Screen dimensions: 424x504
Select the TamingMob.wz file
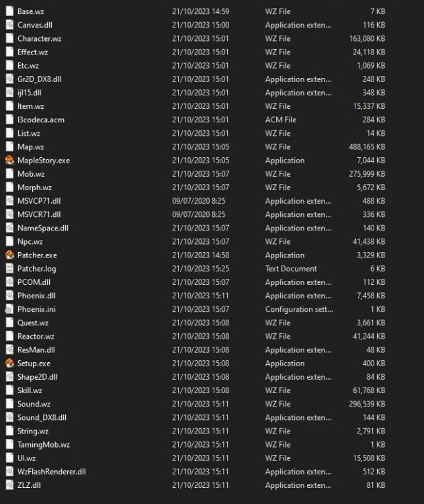[x=43, y=445]
